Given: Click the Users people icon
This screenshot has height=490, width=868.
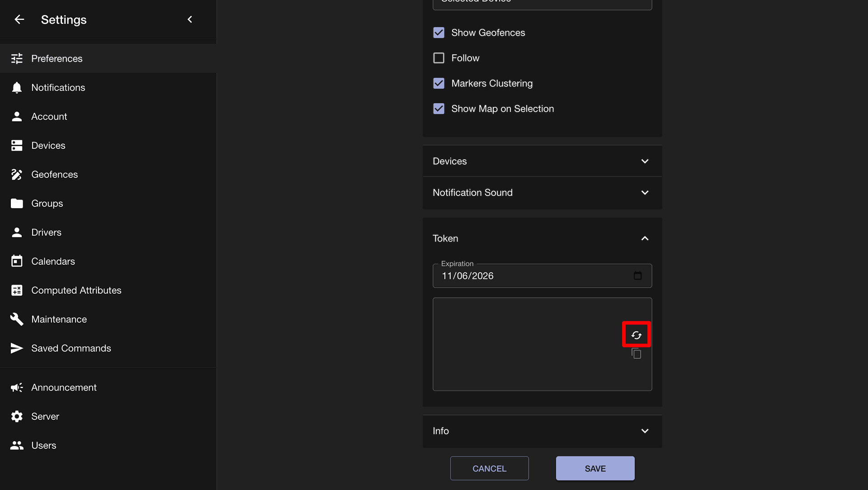Looking at the screenshot, I should pos(17,445).
